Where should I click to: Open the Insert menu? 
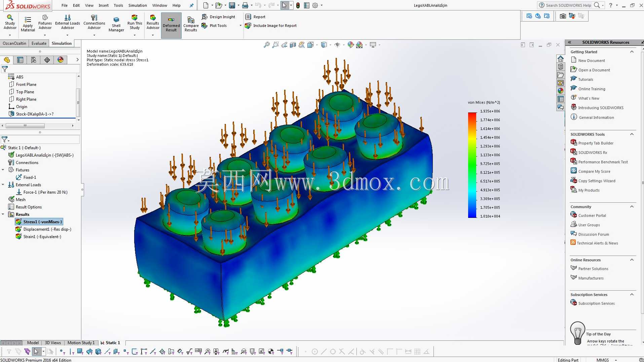pos(104,5)
